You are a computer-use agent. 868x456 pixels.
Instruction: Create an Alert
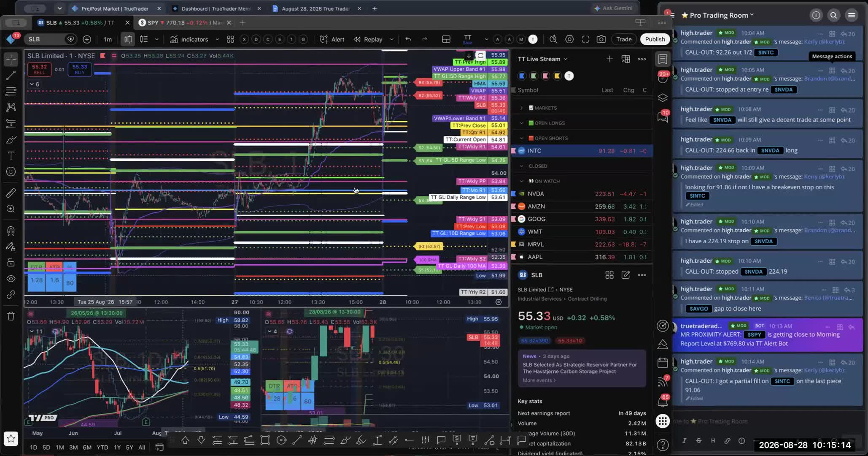(x=332, y=39)
